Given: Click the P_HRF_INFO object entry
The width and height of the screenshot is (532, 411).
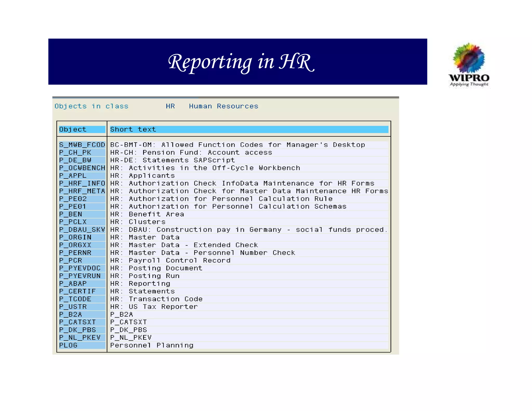Looking at the screenshot, I should coord(82,183).
